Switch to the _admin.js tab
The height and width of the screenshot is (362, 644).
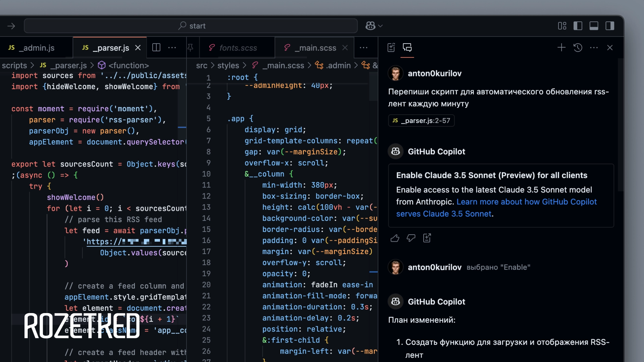pyautogui.click(x=36, y=48)
